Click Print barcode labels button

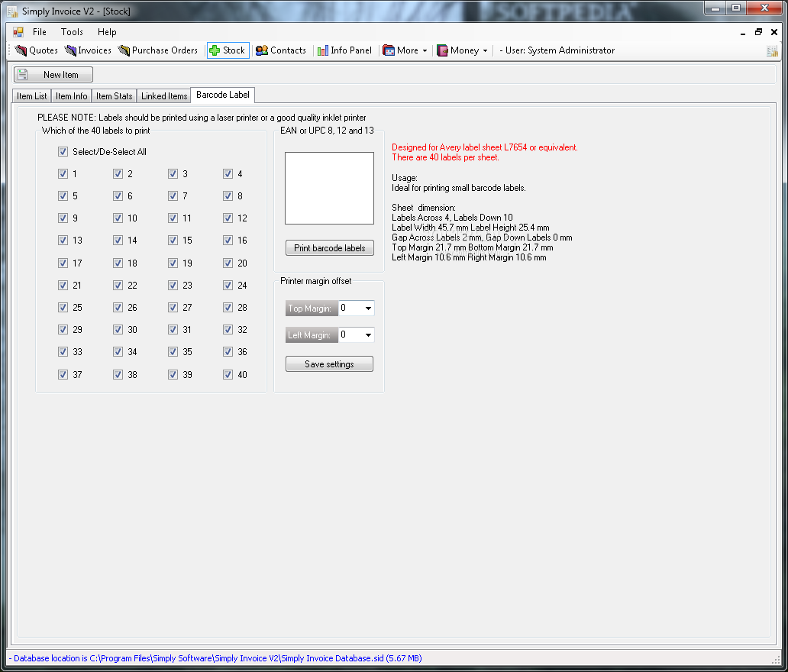click(330, 247)
